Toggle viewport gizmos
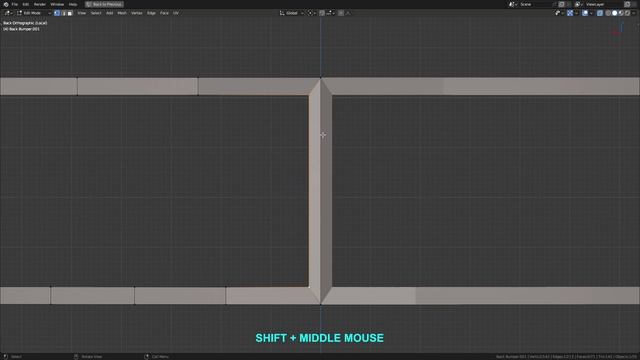 (x=570, y=13)
